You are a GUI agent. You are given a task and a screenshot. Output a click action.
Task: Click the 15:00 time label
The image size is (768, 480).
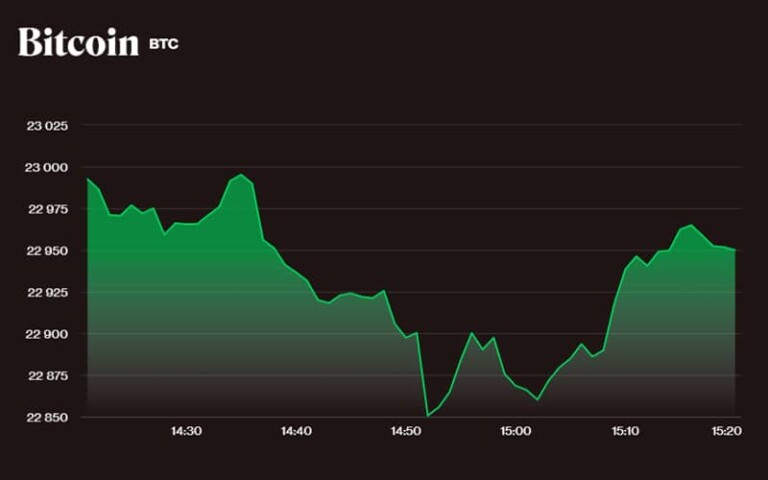tap(515, 431)
